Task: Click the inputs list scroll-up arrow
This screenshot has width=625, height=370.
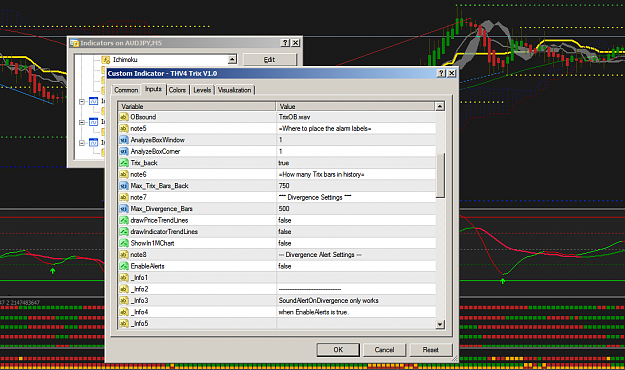Action: 440,106
